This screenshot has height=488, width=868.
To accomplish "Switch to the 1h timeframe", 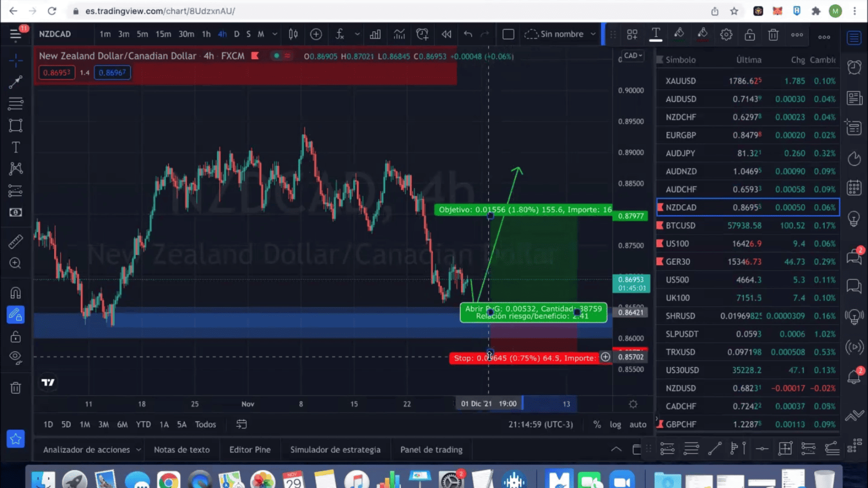I will click(x=206, y=34).
